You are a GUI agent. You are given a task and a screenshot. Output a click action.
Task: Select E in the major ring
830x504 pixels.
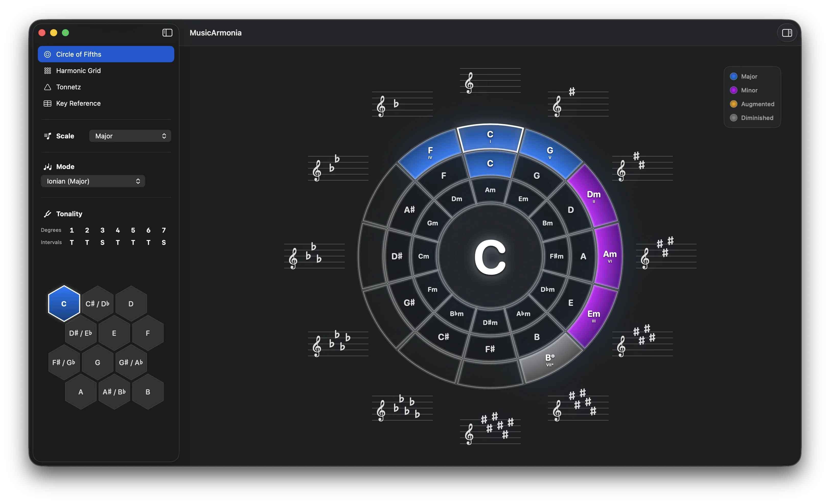tap(570, 303)
